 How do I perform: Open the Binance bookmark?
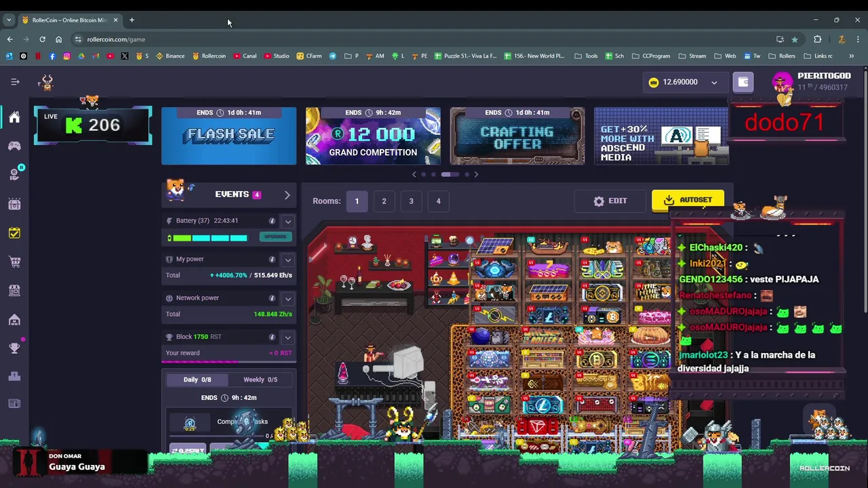point(170,56)
